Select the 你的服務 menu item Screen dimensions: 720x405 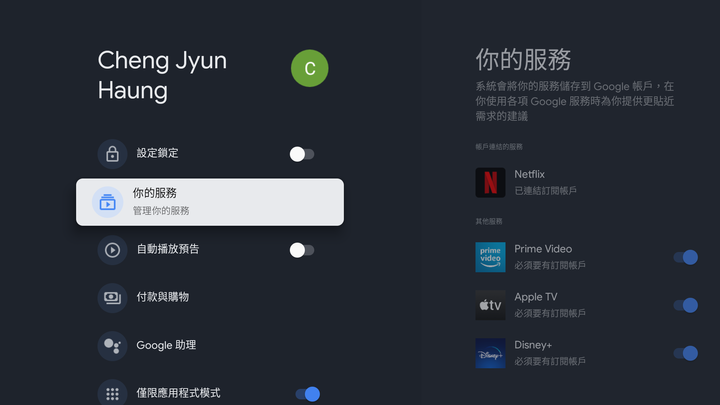pos(210,202)
